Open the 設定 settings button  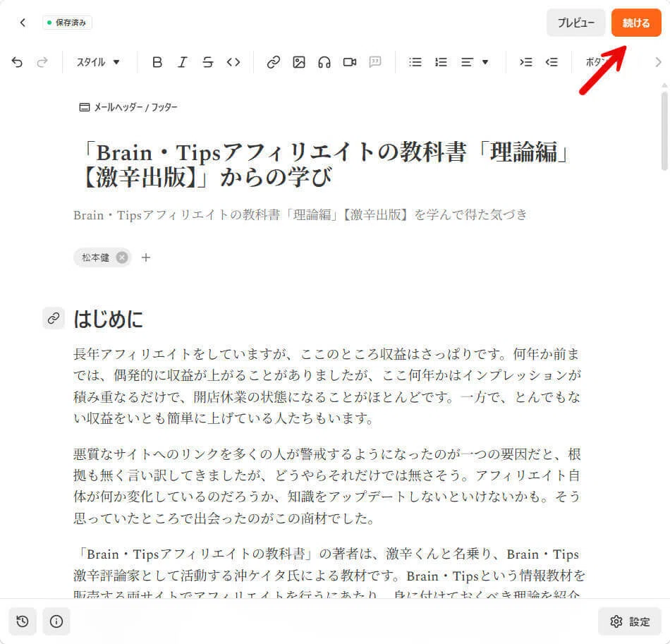tap(630, 621)
